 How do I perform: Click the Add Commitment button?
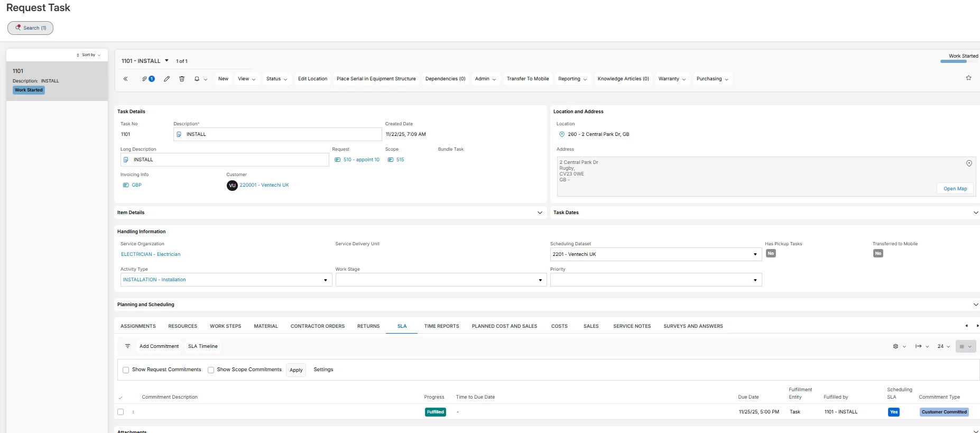tap(159, 346)
